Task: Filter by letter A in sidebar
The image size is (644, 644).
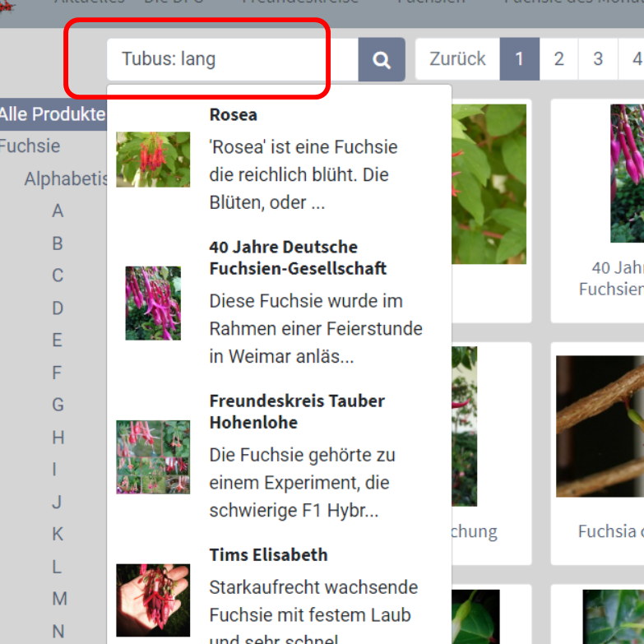Action: click(58, 211)
